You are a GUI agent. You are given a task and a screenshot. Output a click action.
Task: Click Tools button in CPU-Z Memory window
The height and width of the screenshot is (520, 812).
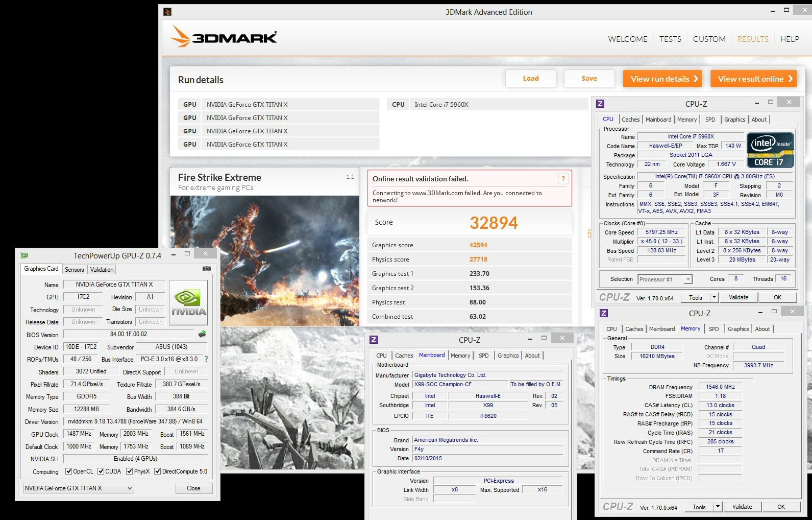coord(699,507)
